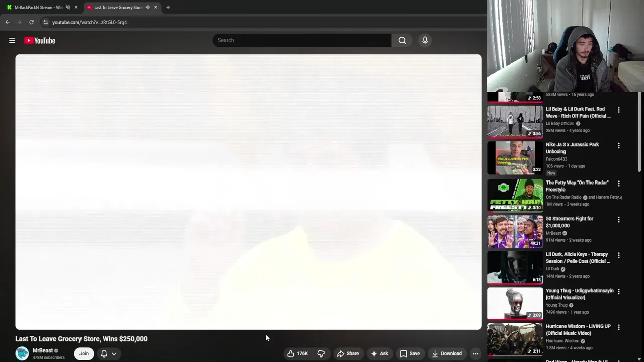The image size is (644, 362).
Task: Go to the YouTube home logo
Action: (x=40, y=41)
